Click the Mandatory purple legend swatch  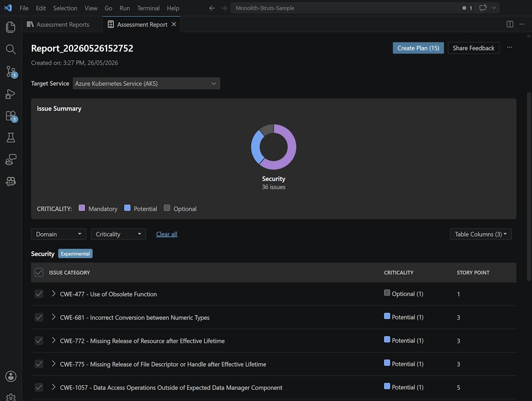82,208
